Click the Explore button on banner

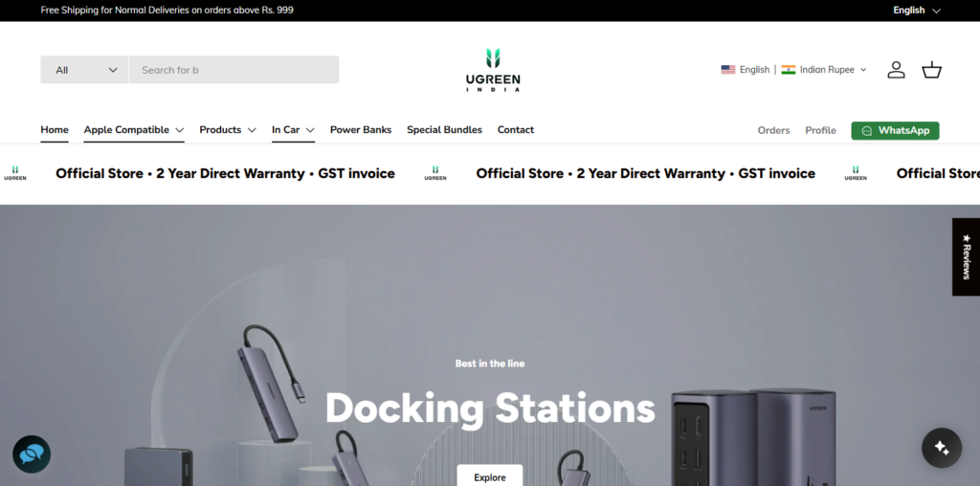coord(489,476)
